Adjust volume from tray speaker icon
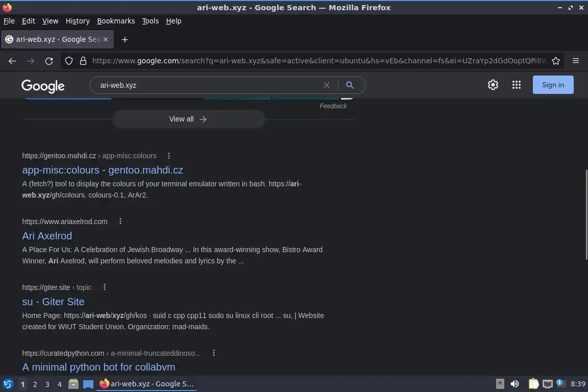The height and width of the screenshot is (392, 588). [515, 384]
